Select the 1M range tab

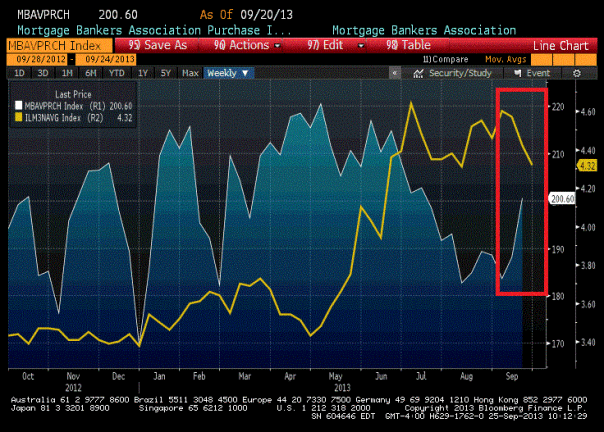coord(67,73)
